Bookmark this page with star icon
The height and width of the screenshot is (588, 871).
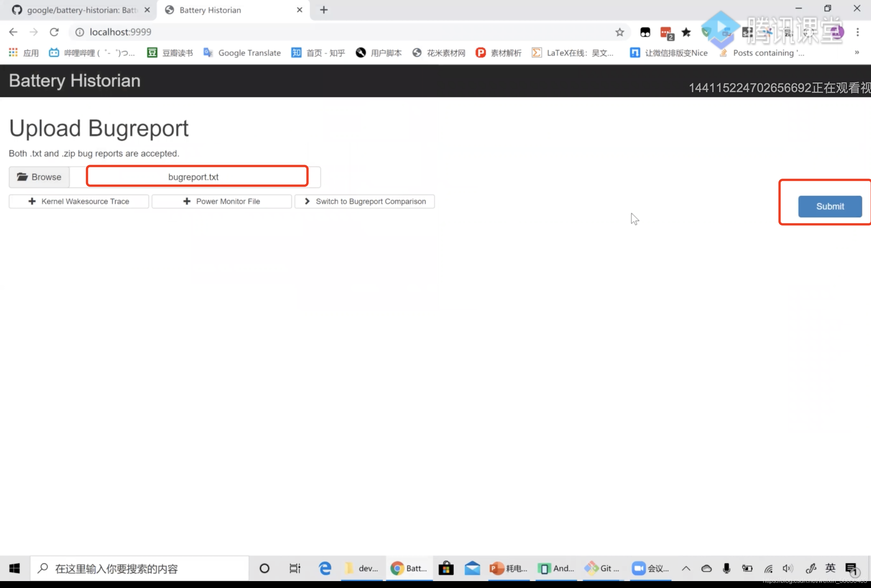619,32
